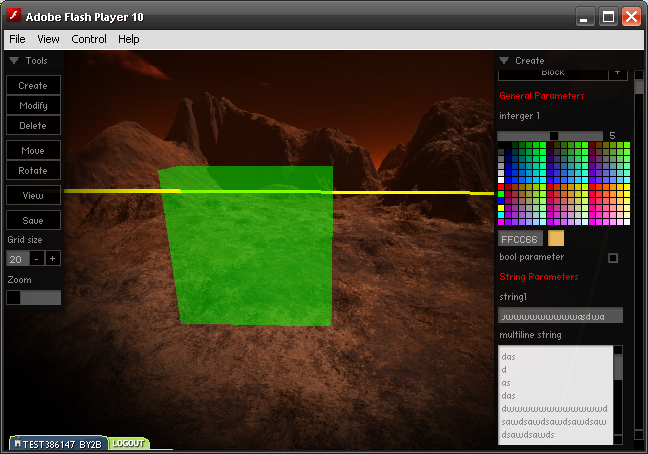Open the View menu

click(48, 39)
